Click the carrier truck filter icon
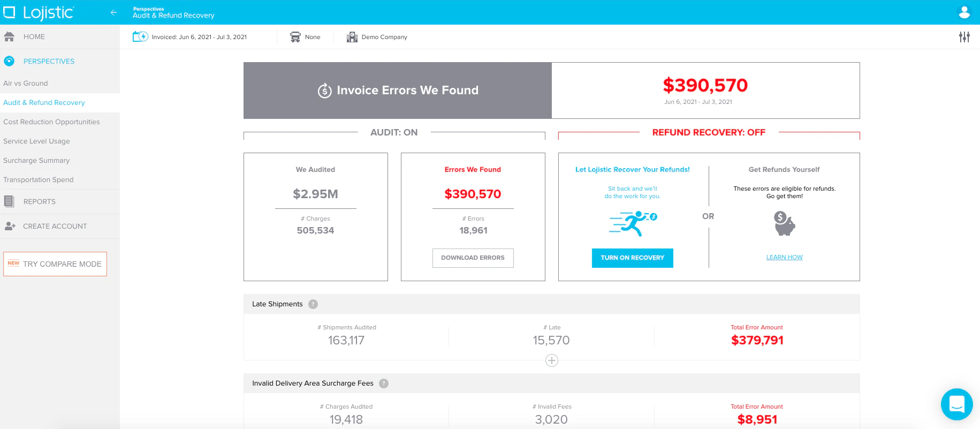This screenshot has width=980, height=429. tap(295, 37)
